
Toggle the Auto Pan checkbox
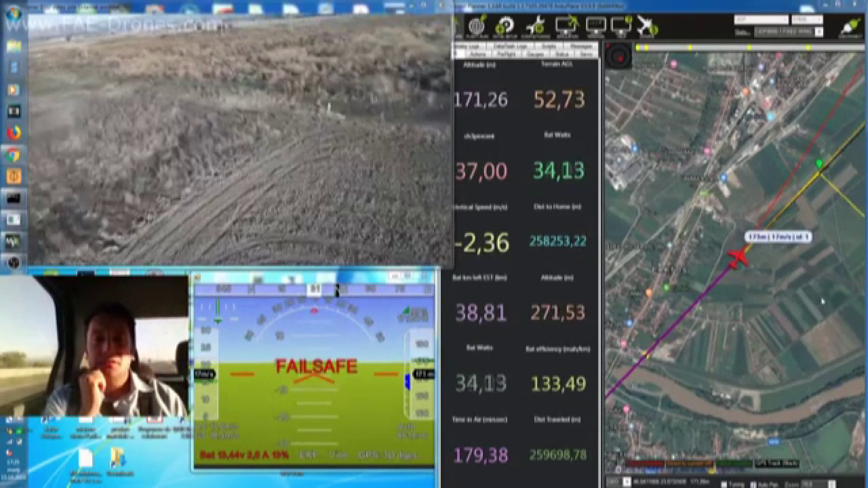point(754,483)
